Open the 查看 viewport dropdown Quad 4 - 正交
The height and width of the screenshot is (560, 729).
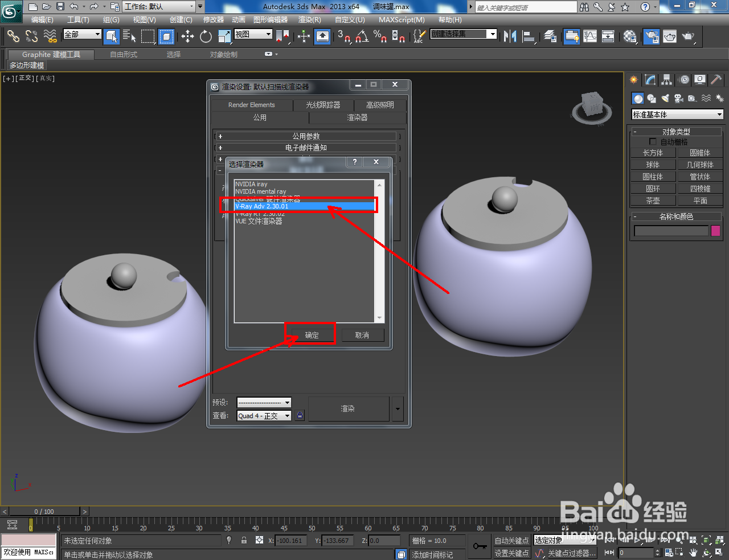264,416
